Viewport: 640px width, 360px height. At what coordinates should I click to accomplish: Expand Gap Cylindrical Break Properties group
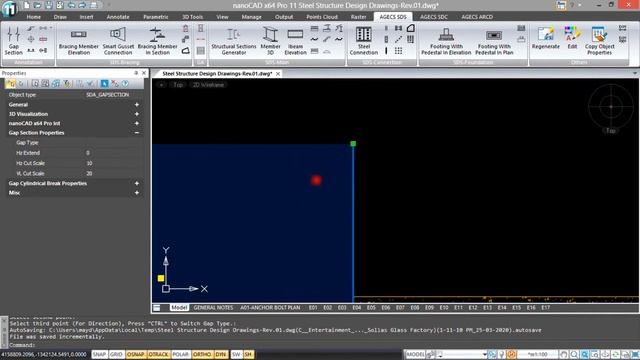click(137, 183)
